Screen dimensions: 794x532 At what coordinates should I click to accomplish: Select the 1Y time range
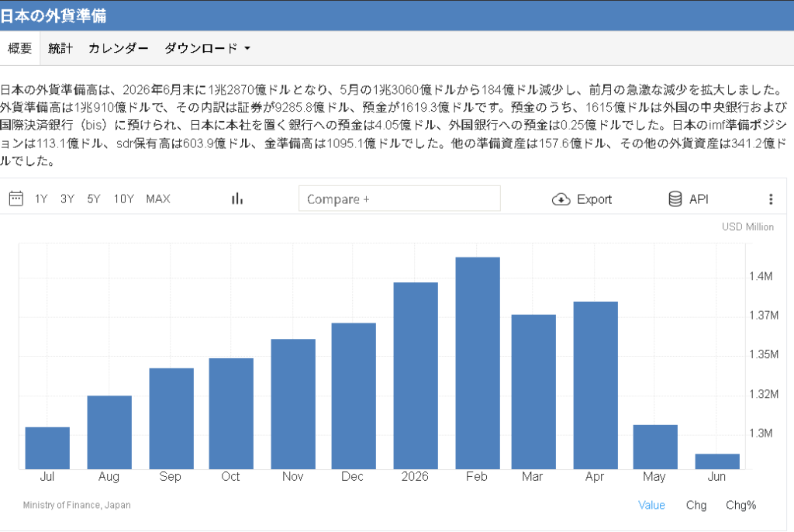(x=41, y=199)
